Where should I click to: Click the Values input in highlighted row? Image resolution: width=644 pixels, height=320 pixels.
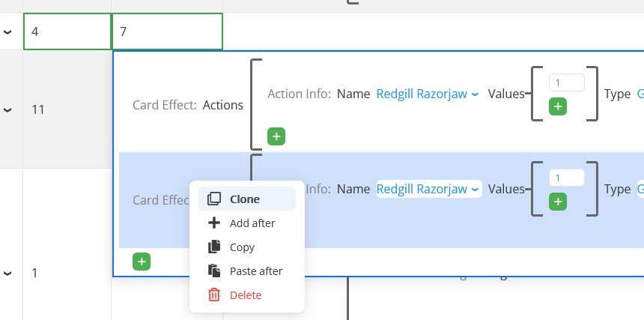tap(566, 178)
